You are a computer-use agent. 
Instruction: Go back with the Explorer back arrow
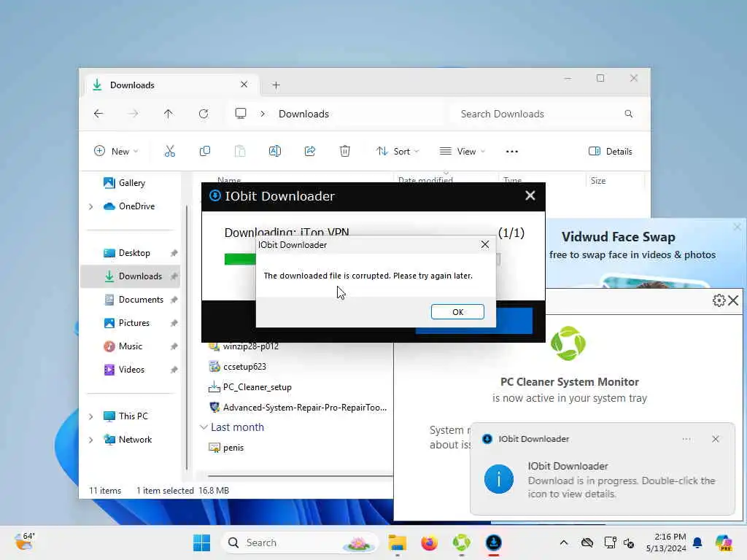click(x=98, y=114)
